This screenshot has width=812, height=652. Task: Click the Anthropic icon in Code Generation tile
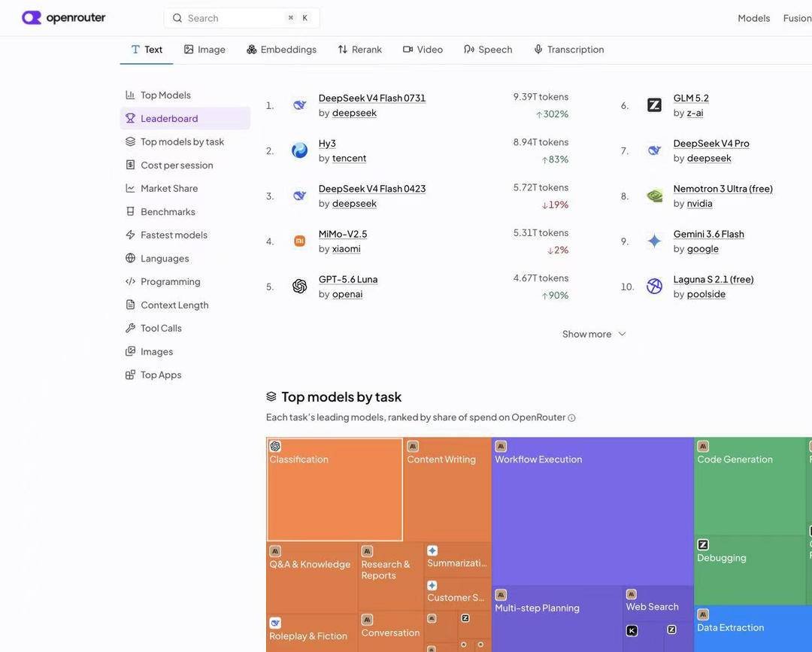(703, 446)
